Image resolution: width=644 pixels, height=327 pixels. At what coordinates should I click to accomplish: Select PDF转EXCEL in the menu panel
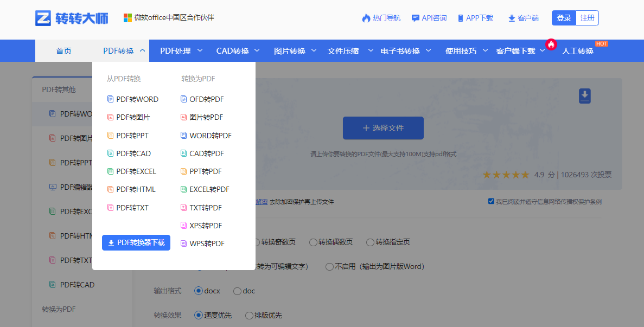[134, 171]
